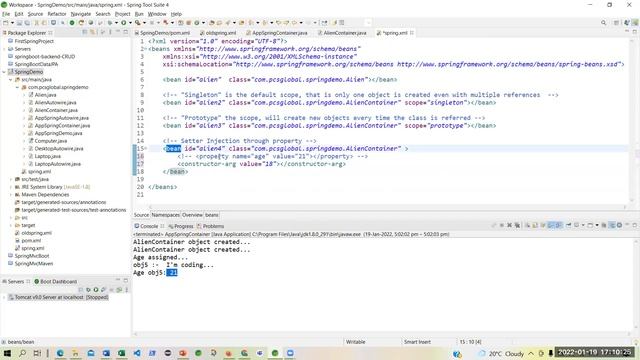Click Excel icon in the taskbar
Screen dimensions: 640x360
pyautogui.click(x=121, y=353)
